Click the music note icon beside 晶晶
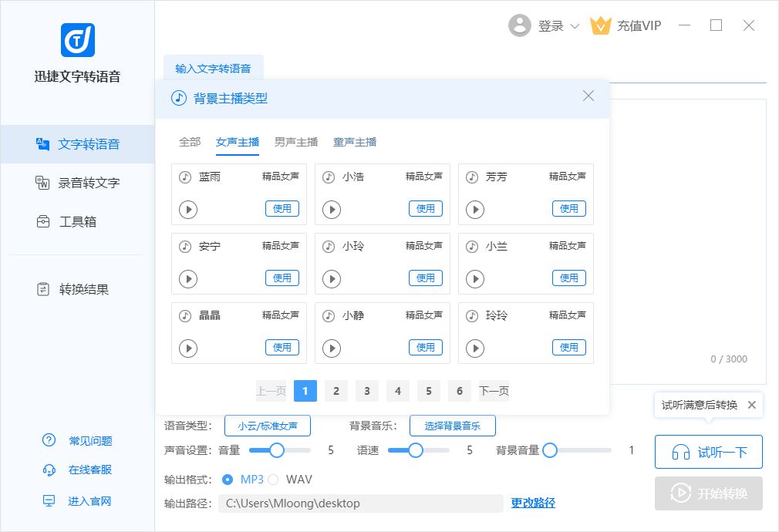The width and height of the screenshot is (779, 532). [x=185, y=316]
